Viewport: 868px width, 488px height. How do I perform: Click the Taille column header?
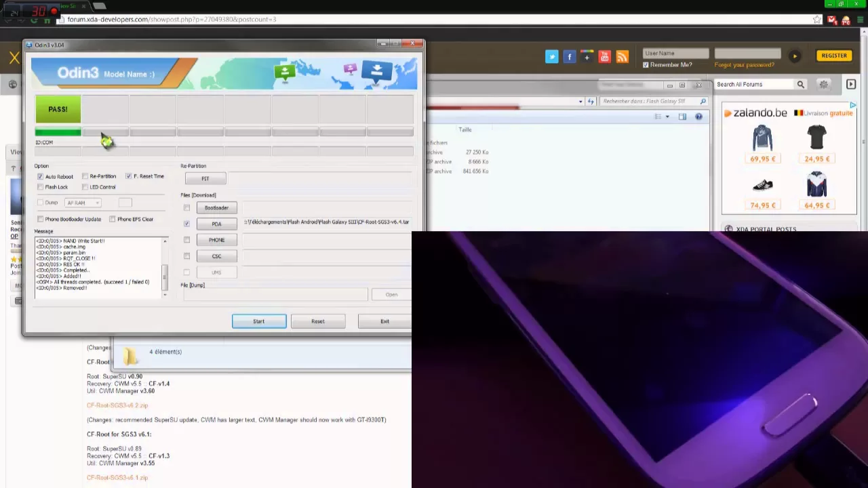[465, 129]
